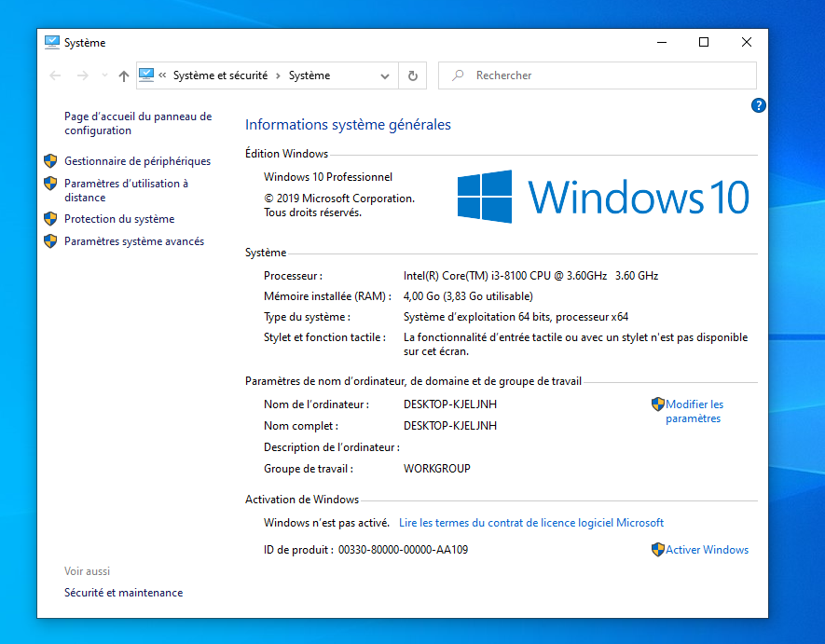Click shield icon beside Paramètres d'utilisation à distance

pyautogui.click(x=50, y=183)
